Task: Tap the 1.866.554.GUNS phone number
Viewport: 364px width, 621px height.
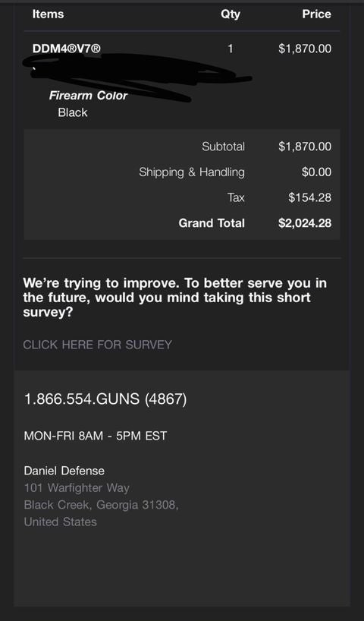Action: tap(105, 399)
